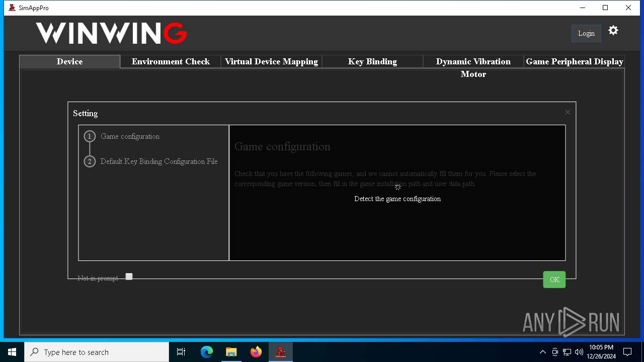Open the Environment Check tab
This screenshot has width=644, height=362.
click(171, 61)
